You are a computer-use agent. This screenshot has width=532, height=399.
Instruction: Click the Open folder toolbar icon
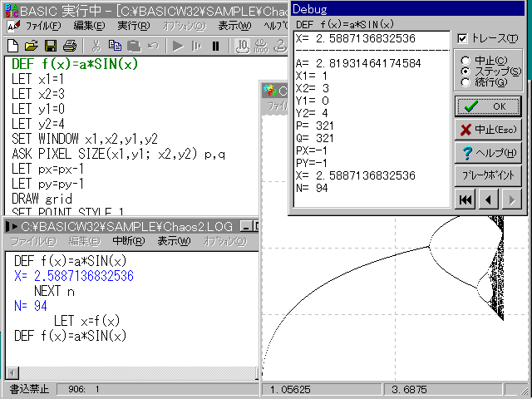coord(31,45)
